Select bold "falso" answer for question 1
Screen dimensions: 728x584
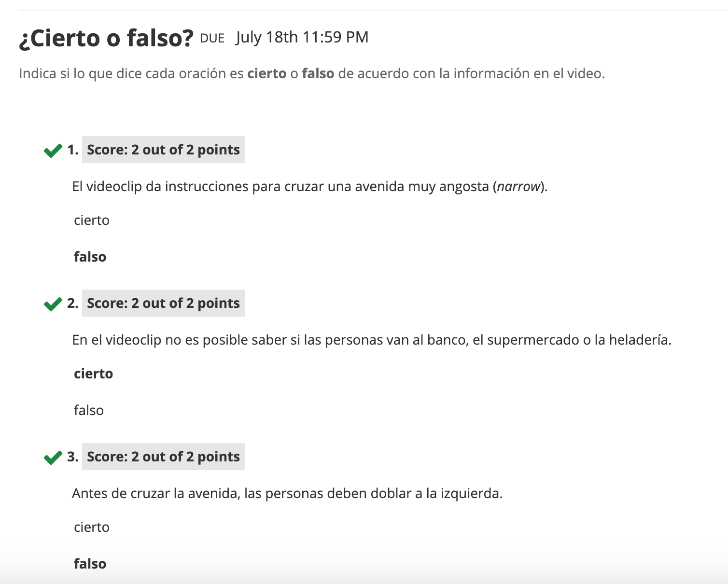pos(90,257)
